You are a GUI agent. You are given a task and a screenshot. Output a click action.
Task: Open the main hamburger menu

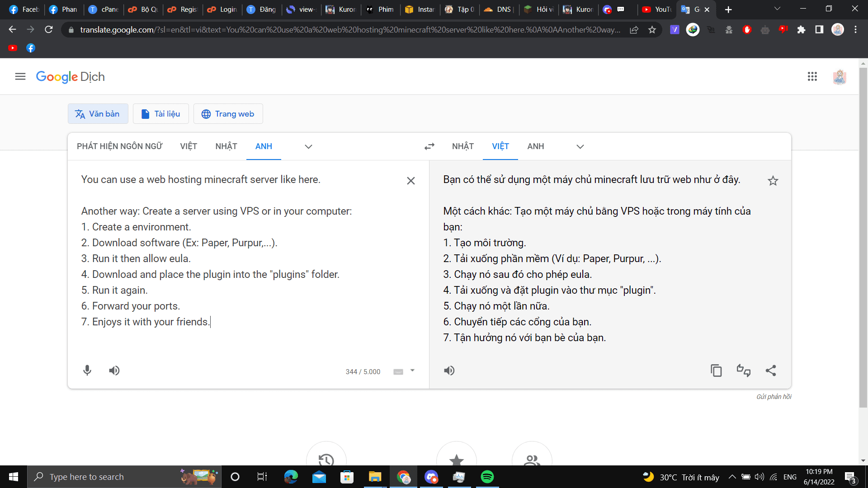point(20,76)
